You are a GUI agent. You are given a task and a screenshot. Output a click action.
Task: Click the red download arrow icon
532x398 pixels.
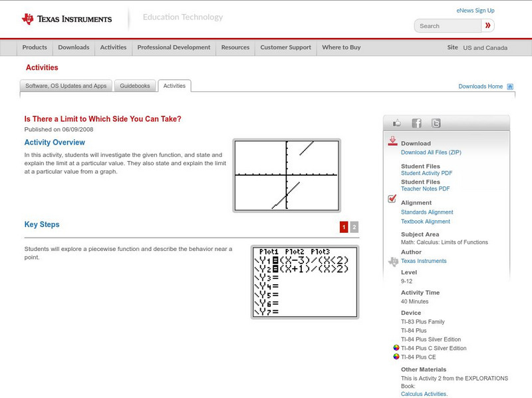click(x=392, y=141)
